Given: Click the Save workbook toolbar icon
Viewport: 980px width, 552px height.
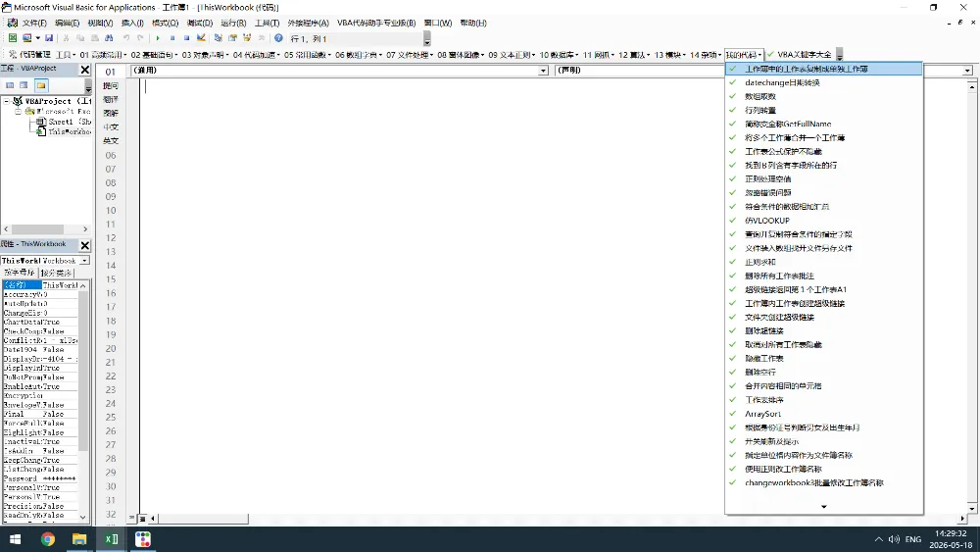Looking at the screenshot, I should click(49, 38).
